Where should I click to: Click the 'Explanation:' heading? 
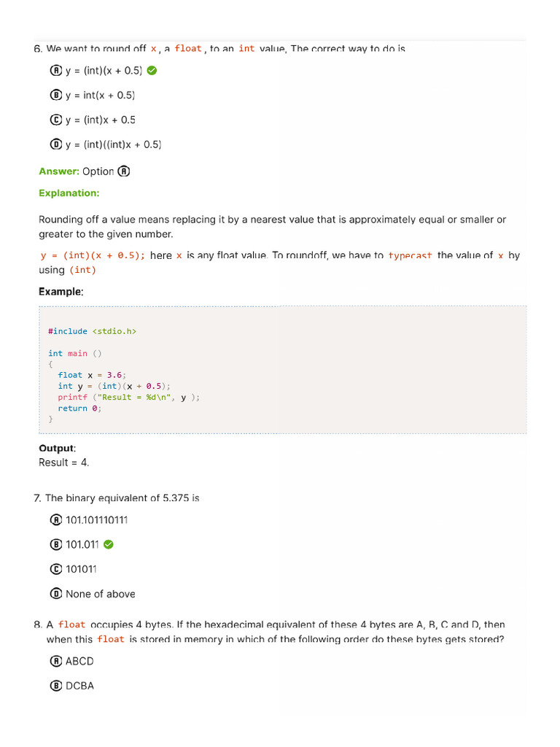[x=69, y=193]
